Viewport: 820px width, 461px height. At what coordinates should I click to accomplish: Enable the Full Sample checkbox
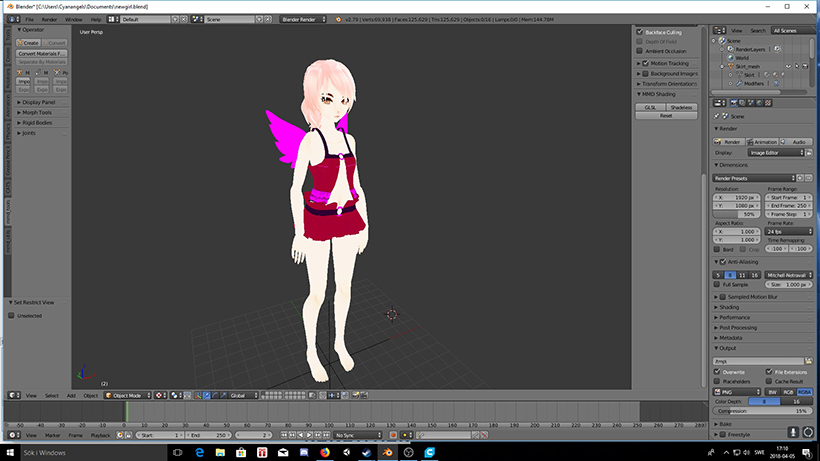click(x=717, y=284)
